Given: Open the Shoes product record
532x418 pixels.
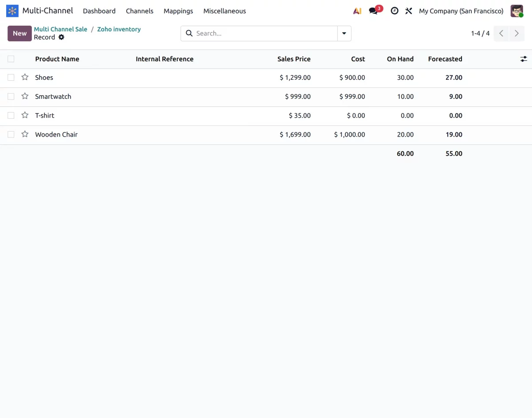Looking at the screenshot, I should tap(44, 78).
